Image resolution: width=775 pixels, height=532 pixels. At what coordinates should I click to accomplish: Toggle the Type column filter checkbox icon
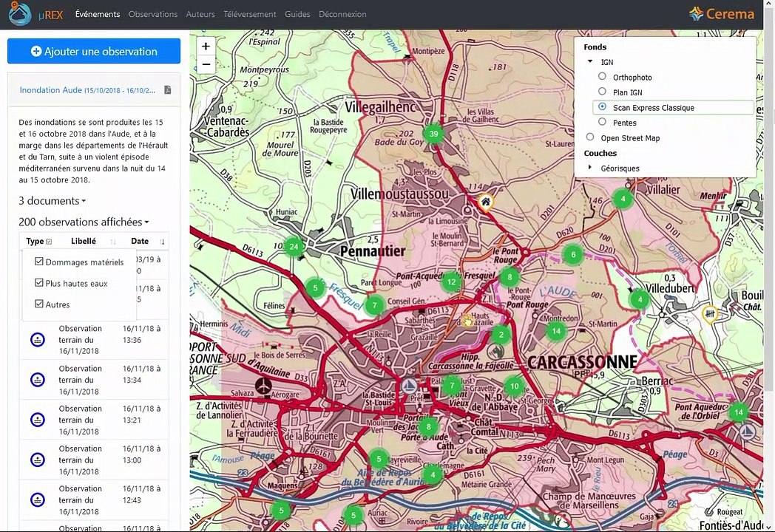(x=49, y=242)
